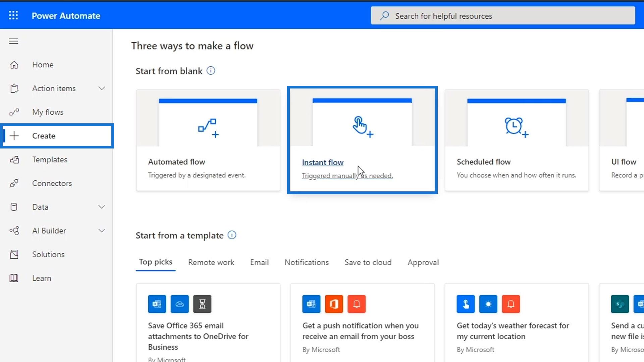Click the Home house icon
Screen dimensions: 644x362
14,65
